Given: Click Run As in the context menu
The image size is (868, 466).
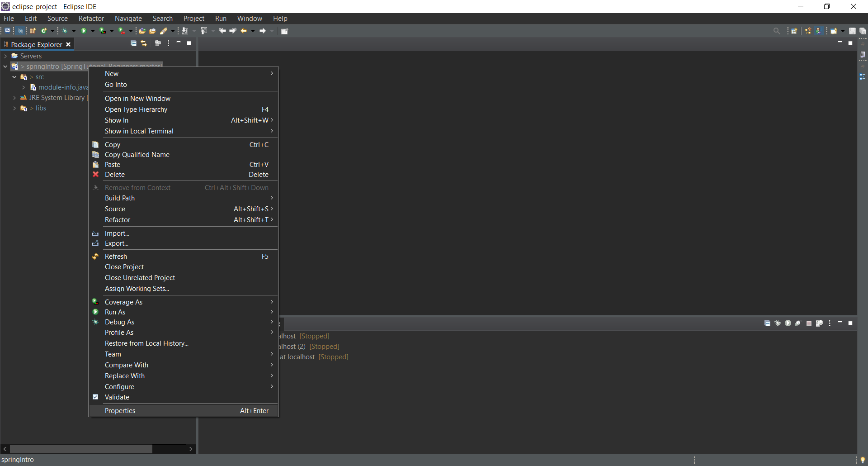Looking at the screenshot, I should [184, 312].
